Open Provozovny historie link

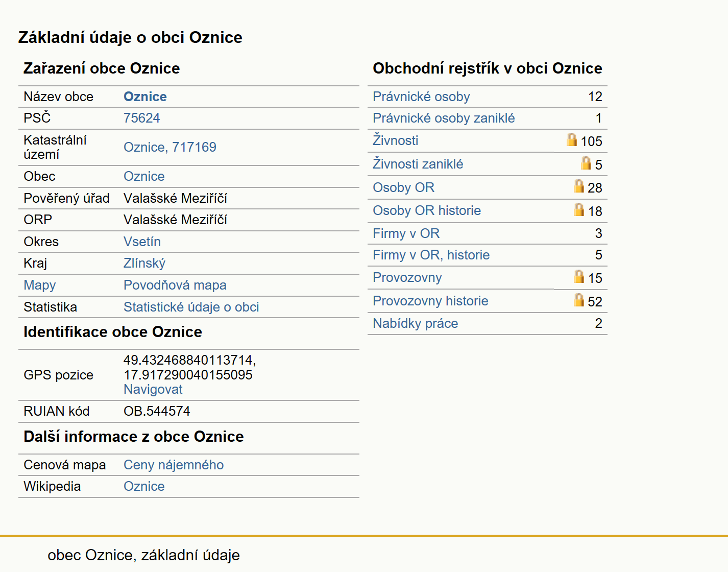point(430,301)
